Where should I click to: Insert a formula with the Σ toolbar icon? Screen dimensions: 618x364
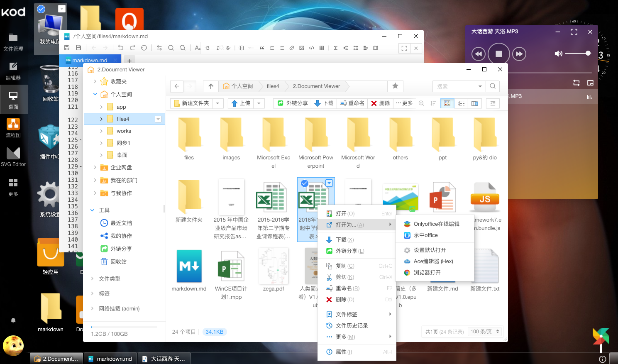point(335,48)
